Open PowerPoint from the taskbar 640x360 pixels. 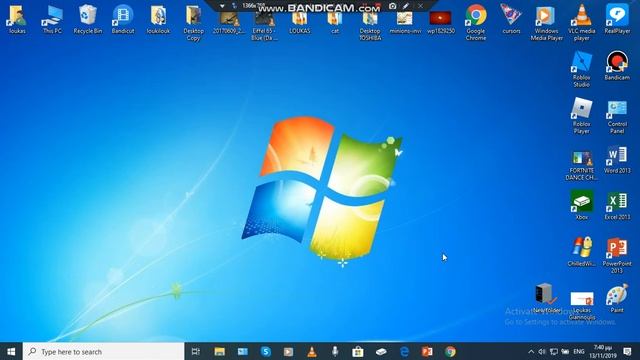[427, 351]
